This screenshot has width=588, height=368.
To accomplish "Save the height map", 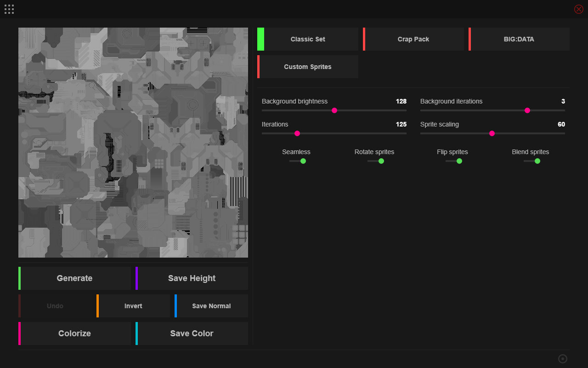I will 192,278.
